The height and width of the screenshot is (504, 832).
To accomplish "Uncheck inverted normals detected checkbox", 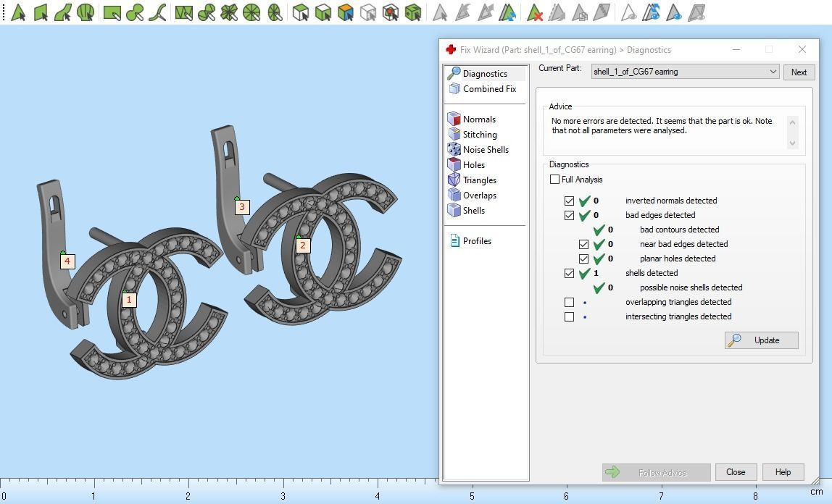I will (x=570, y=201).
